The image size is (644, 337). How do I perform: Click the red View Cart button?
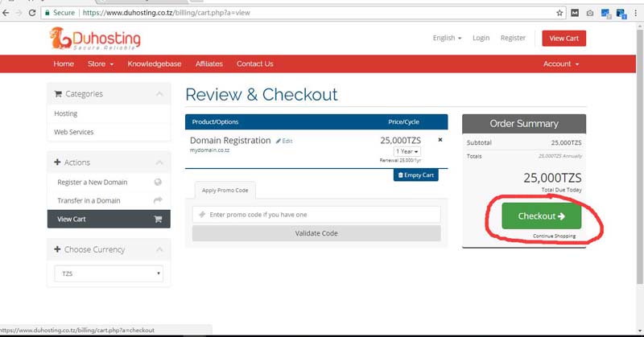(x=564, y=38)
